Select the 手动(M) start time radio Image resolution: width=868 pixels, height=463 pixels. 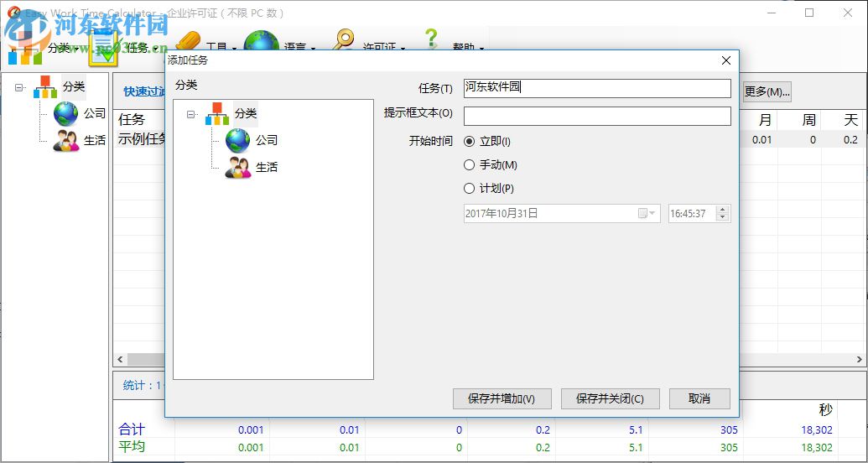tap(470, 165)
